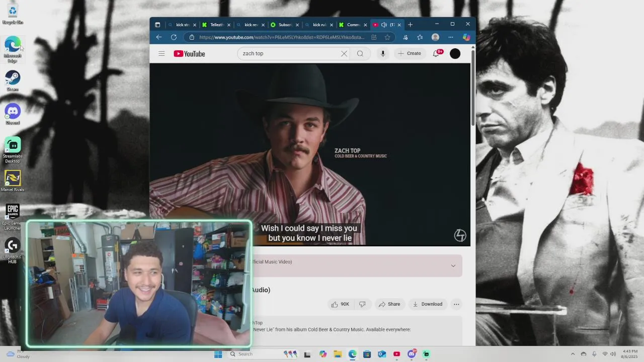Open Recycle Bin on desktop
The height and width of the screenshot is (362, 644).
pyautogui.click(x=13, y=14)
